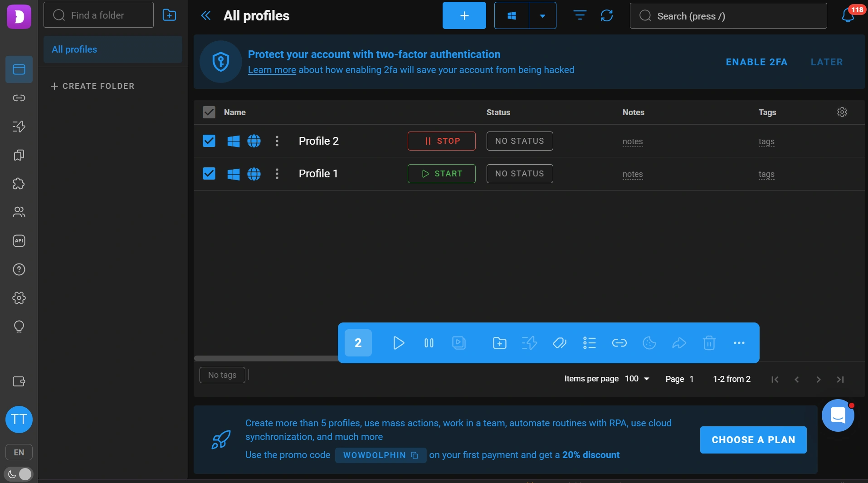Uncheck the Profile 2 checkbox
This screenshot has height=483, width=868.
[209, 141]
